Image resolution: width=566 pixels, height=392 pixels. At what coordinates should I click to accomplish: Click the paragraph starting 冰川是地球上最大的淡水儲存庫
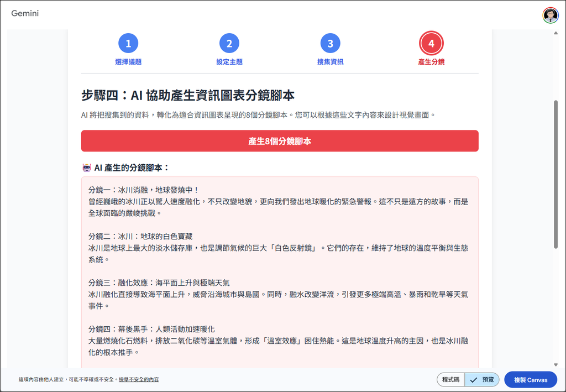[279, 254]
